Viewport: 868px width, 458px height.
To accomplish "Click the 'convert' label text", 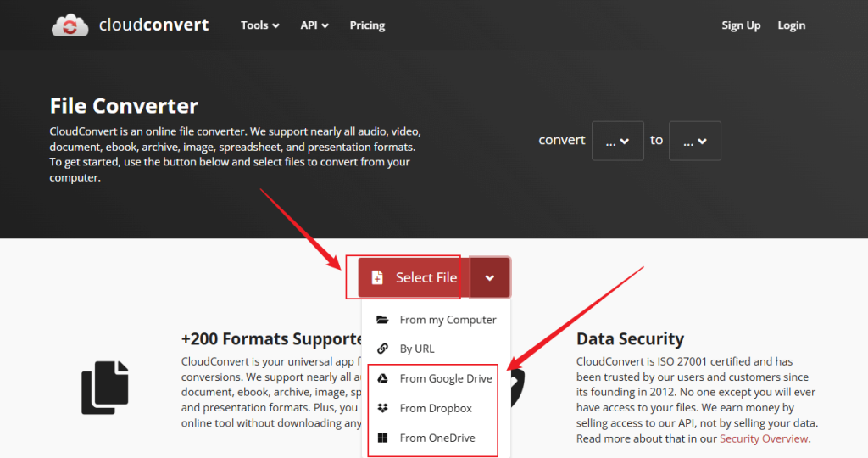I will [x=561, y=140].
